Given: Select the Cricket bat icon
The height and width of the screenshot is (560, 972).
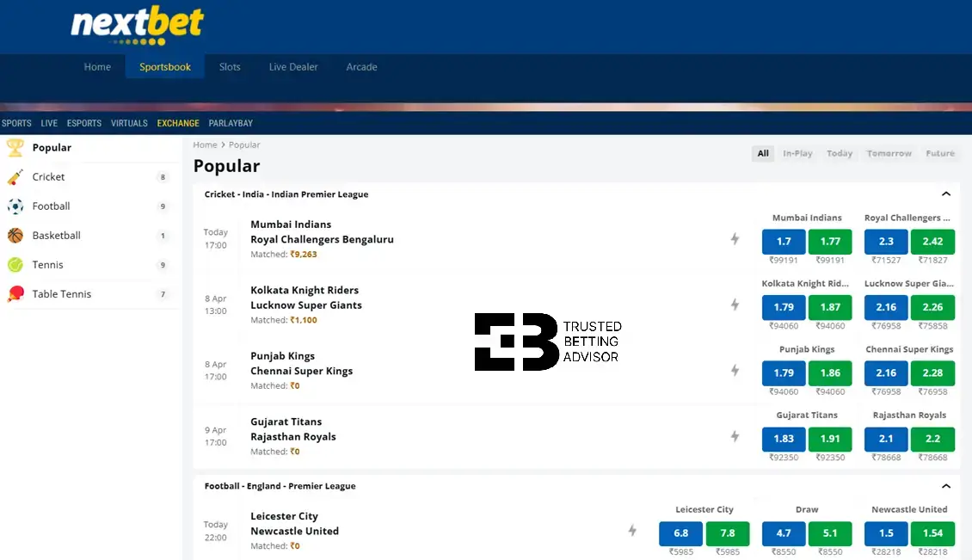Looking at the screenshot, I should tap(15, 176).
